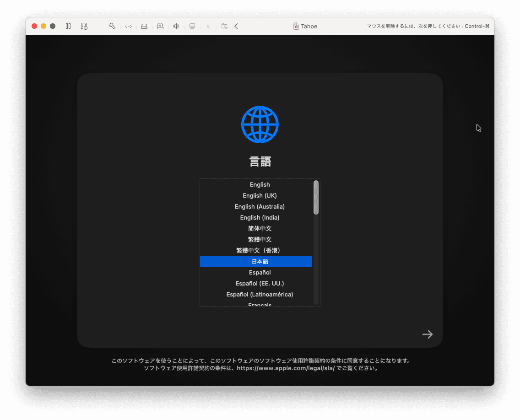Screen dimensions: 520x420
Task: Select English (UK) language
Action: point(260,195)
